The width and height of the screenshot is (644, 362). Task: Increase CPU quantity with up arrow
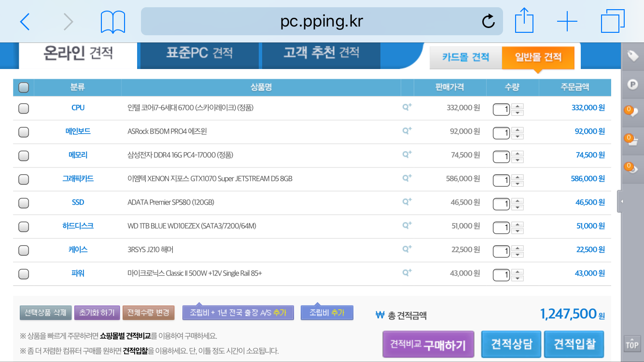coord(518,106)
